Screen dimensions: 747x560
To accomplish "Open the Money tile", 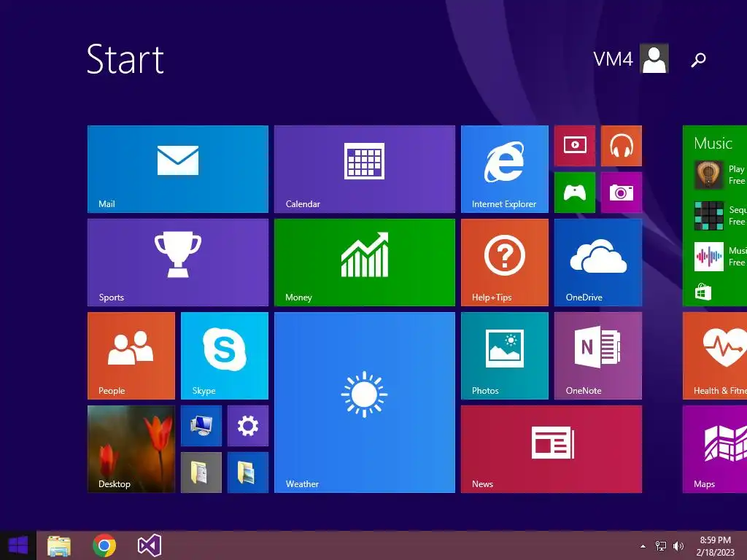I will (365, 262).
